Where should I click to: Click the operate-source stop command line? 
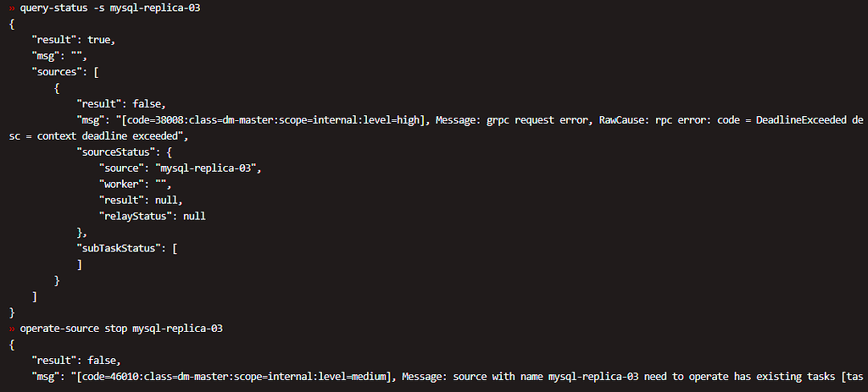pyautogui.click(x=120, y=328)
